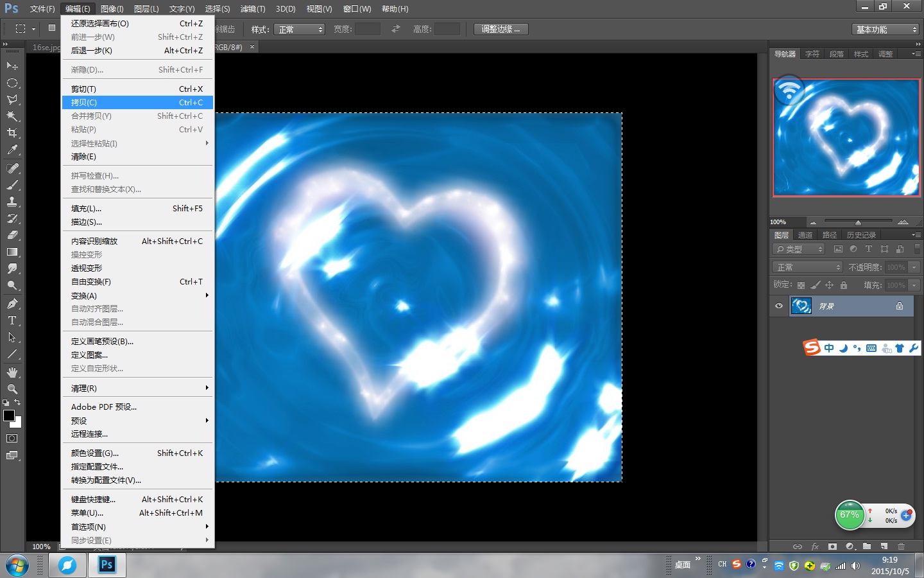Select the Clone Stamp tool
The width and height of the screenshot is (924, 578).
click(x=12, y=202)
